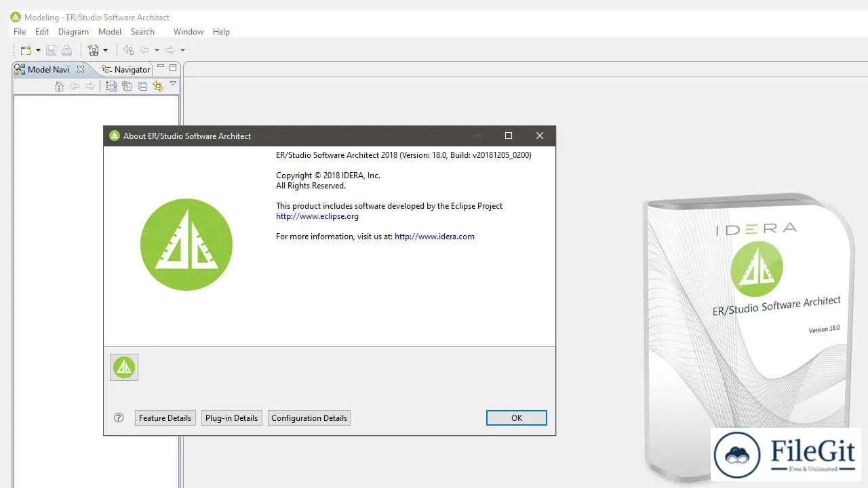The height and width of the screenshot is (488, 868).
Task: Open the Model menu
Action: [x=110, y=32]
